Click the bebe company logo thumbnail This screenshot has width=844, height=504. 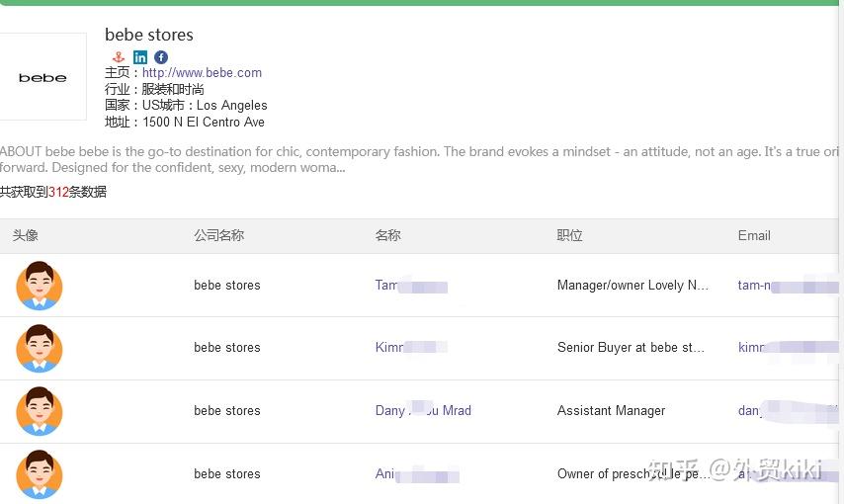coord(42,77)
